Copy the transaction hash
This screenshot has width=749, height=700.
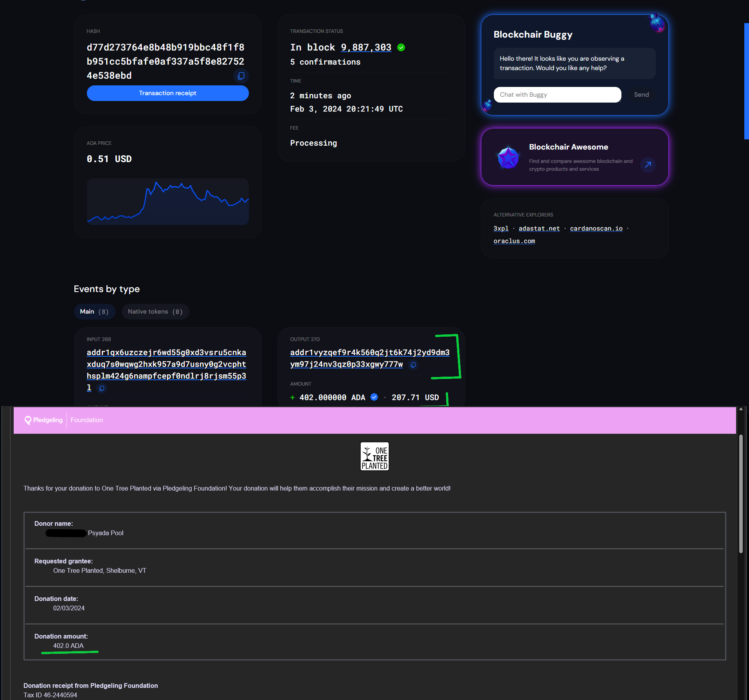pyautogui.click(x=241, y=76)
